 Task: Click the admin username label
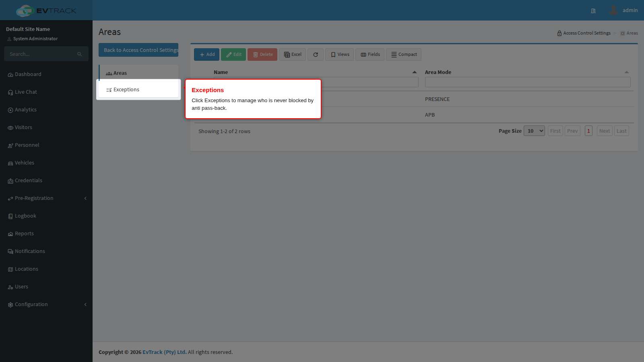point(630,10)
